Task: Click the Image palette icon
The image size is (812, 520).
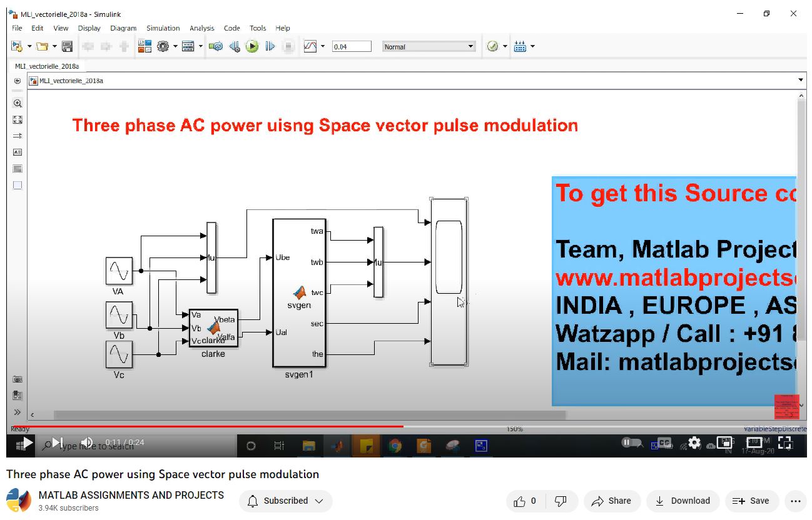Action: 18,169
